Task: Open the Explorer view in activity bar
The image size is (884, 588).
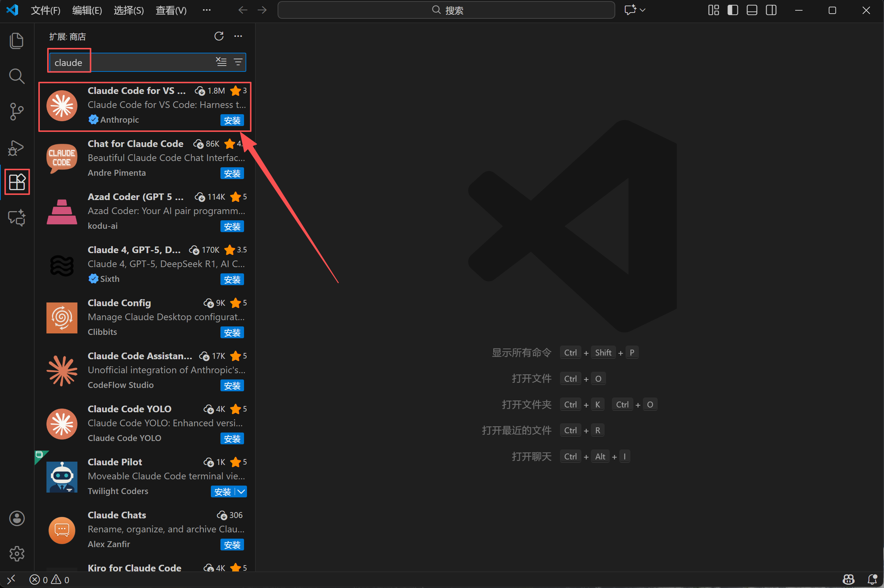Action: click(x=17, y=41)
